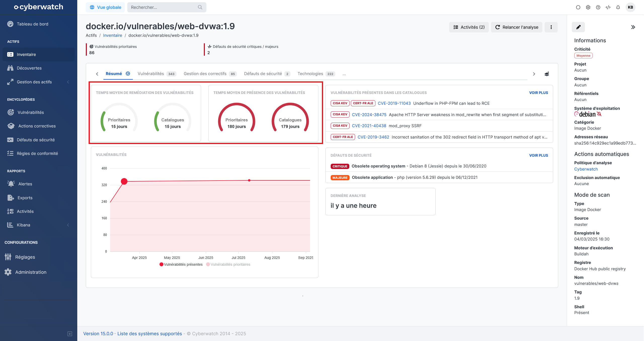Click the sidebar collapse icon at bottom left
Image resolution: width=644 pixels, height=341 pixels.
pos(70,334)
